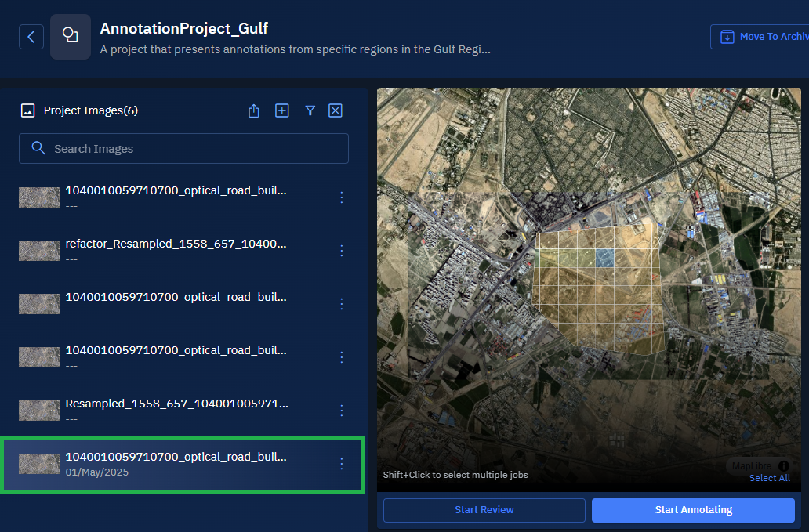Click Start Review button
The width and height of the screenshot is (809, 532).
tap(484, 510)
